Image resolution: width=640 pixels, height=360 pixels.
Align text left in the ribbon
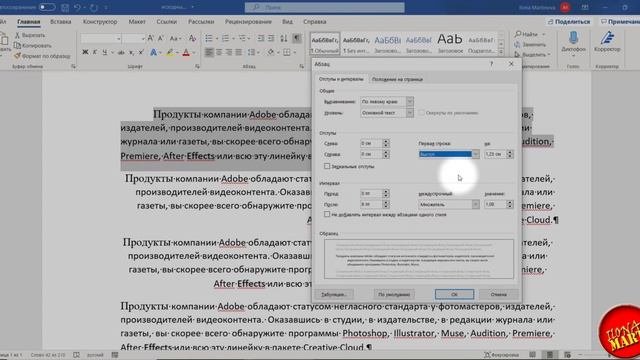pos(209,52)
